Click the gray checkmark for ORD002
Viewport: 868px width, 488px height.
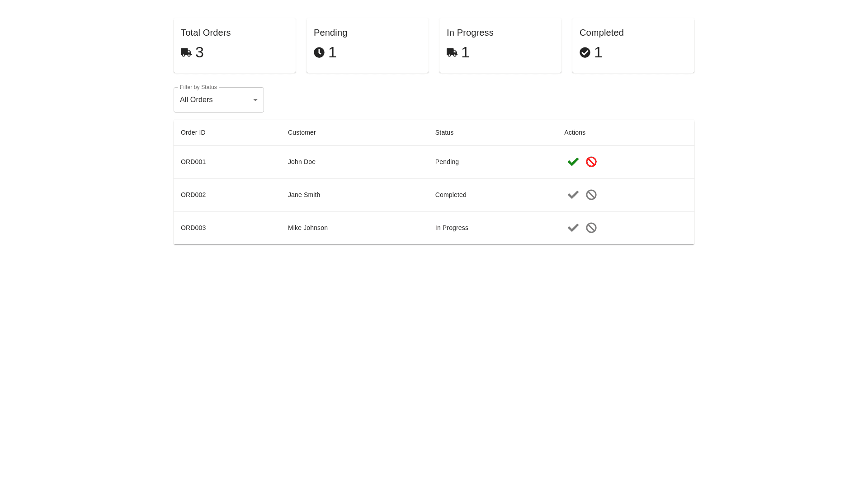click(x=573, y=195)
